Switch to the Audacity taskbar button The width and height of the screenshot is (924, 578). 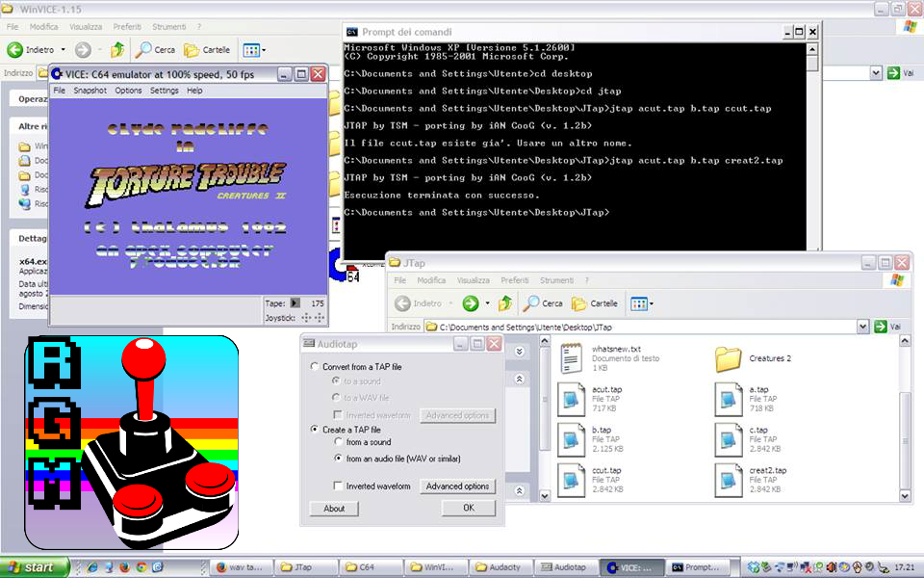[x=500, y=567]
